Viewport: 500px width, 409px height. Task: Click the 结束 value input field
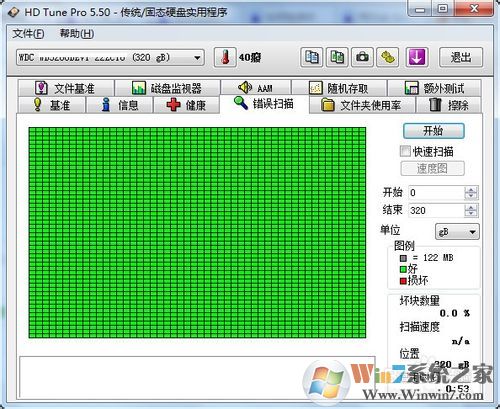click(x=436, y=210)
